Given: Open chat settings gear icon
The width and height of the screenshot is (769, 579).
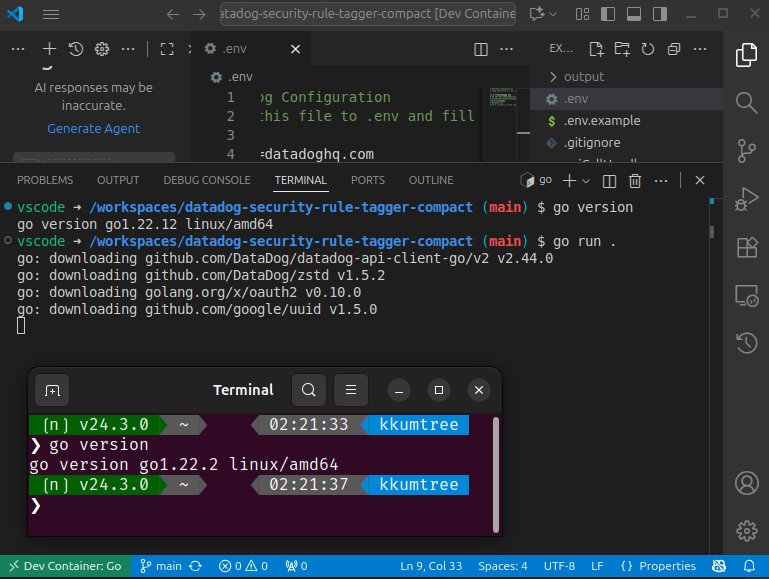Looking at the screenshot, I should [102, 49].
